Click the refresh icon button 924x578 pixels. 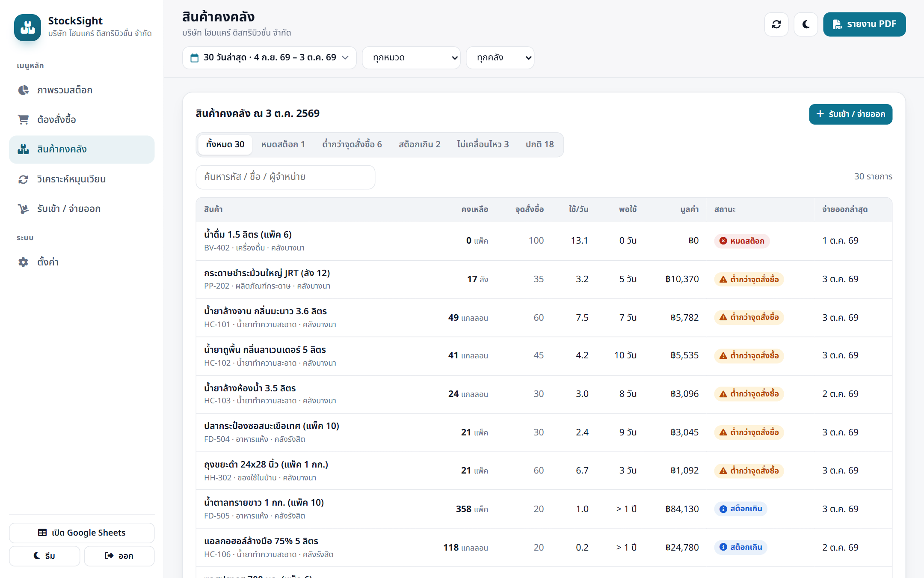point(776,24)
